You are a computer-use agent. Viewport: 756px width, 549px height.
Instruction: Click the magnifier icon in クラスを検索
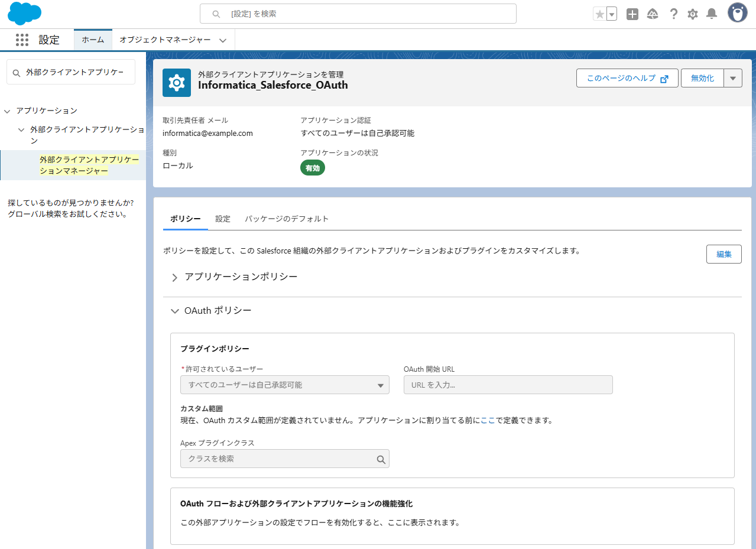click(x=381, y=459)
